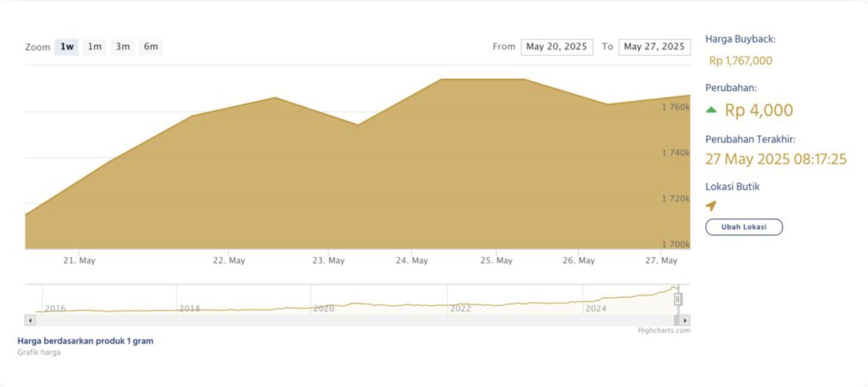
Task: Open the To date field May 27, 2025
Action: pos(654,47)
